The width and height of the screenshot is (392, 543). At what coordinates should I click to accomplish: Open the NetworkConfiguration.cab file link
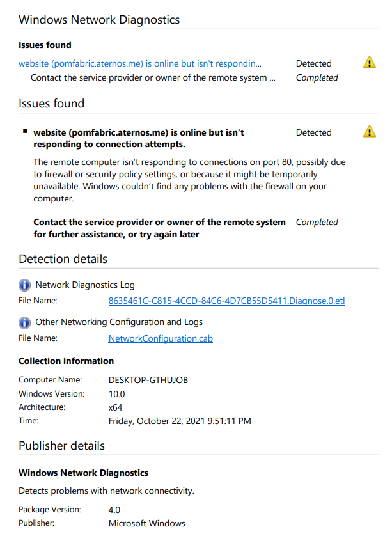click(x=161, y=338)
